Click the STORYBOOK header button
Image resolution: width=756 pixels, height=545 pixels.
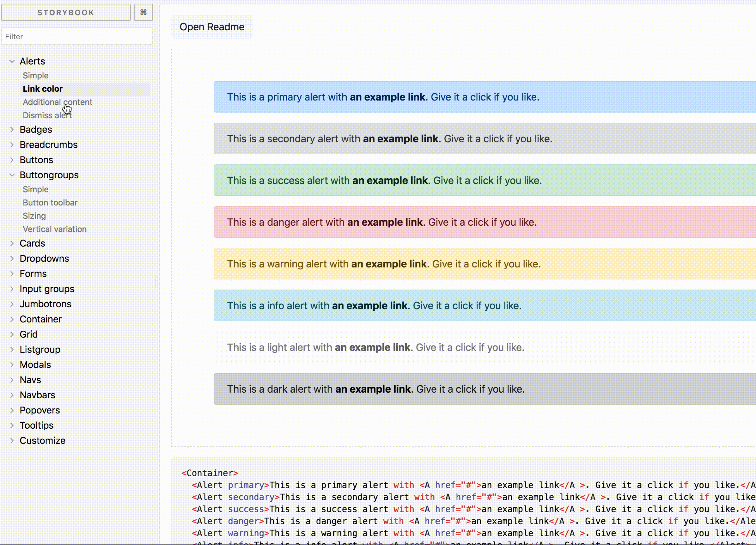(66, 12)
